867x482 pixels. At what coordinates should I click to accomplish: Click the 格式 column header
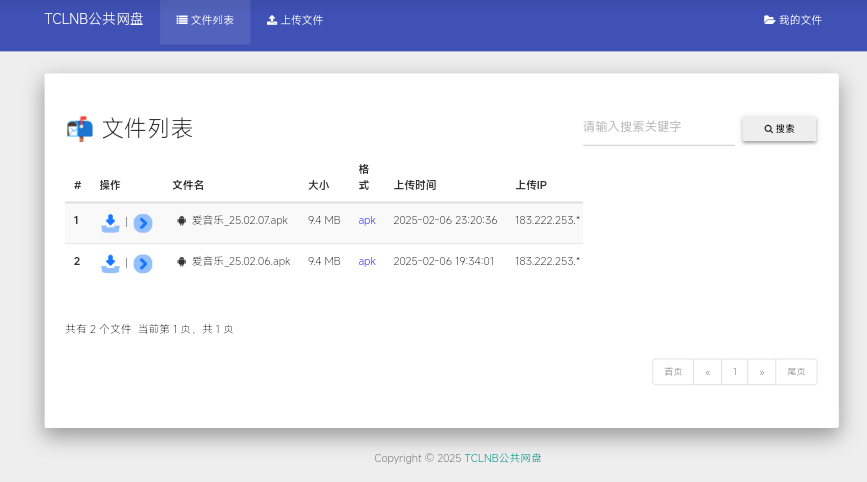pyautogui.click(x=364, y=177)
